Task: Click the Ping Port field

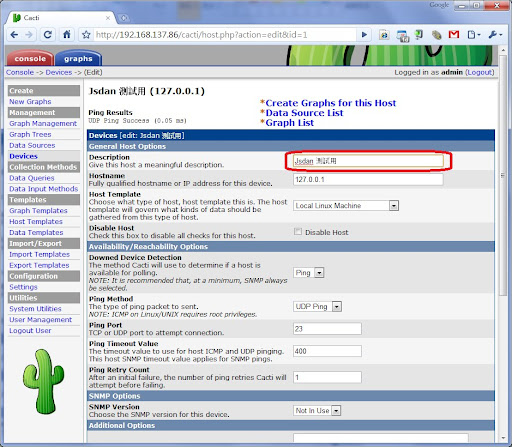Action: click(x=327, y=329)
